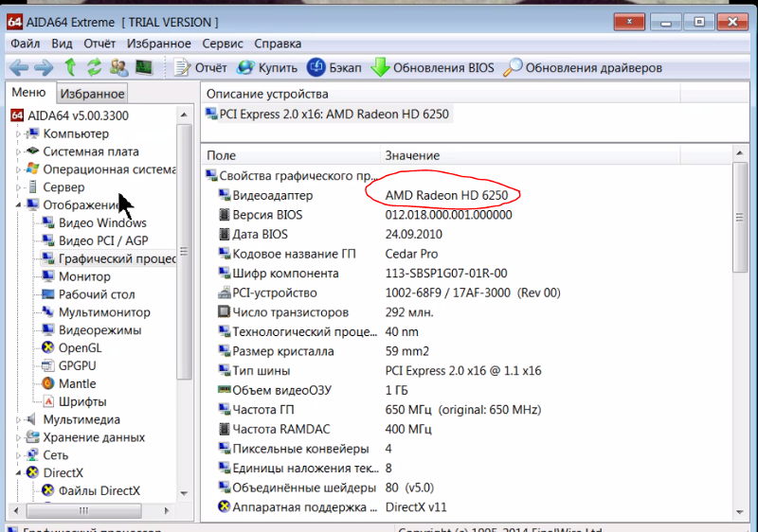Open the Сервис menu
The image size is (758, 532).
(x=223, y=44)
